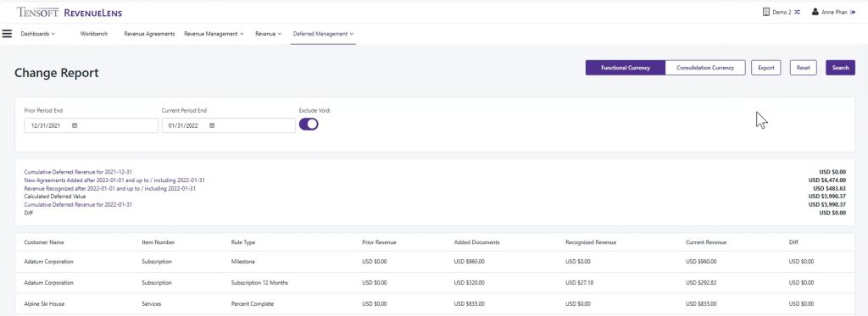Click the Subscription 12 Months rule type
This screenshot has height=316, width=868.
(259, 283)
